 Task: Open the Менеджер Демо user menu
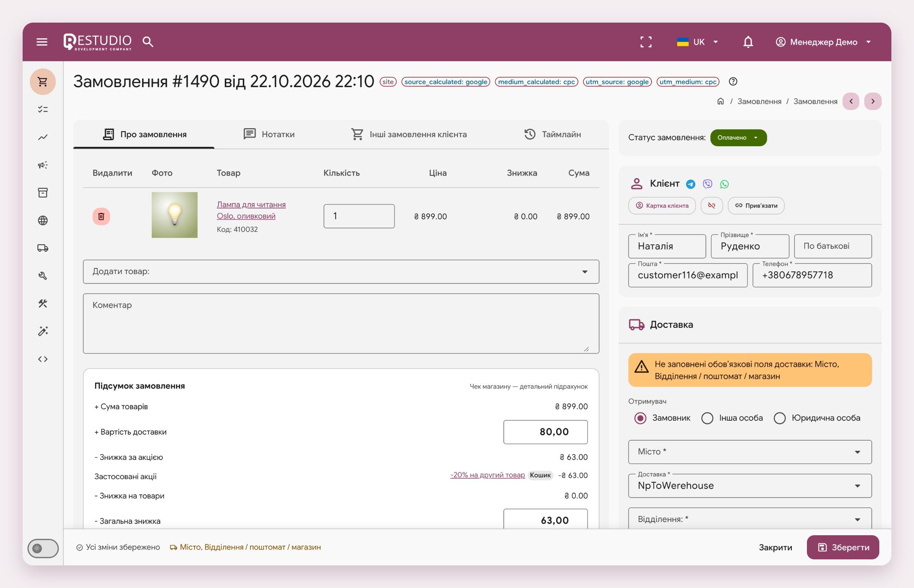(823, 42)
